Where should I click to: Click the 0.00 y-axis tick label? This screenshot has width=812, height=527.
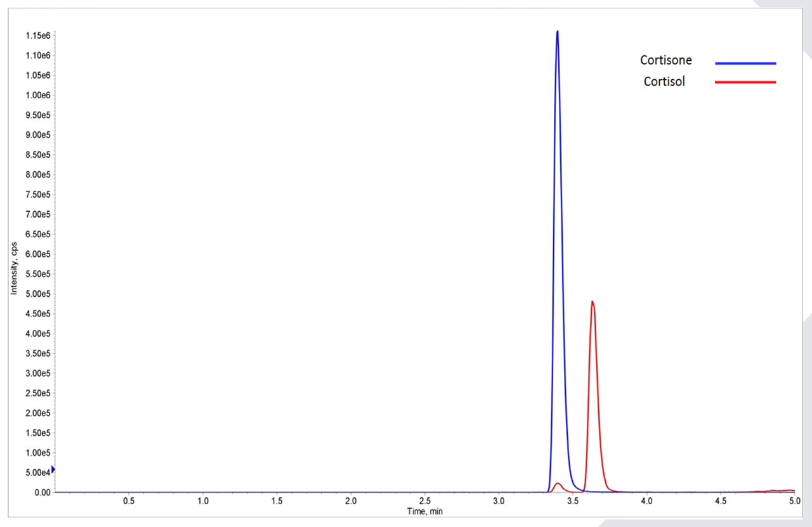[42, 492]
